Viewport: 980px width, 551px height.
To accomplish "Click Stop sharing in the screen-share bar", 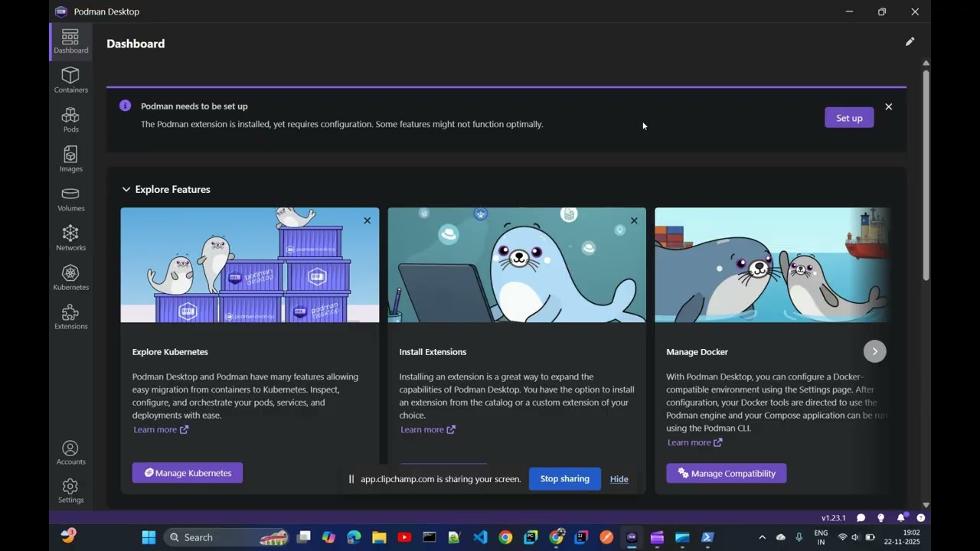I will (x=565, y=479).
